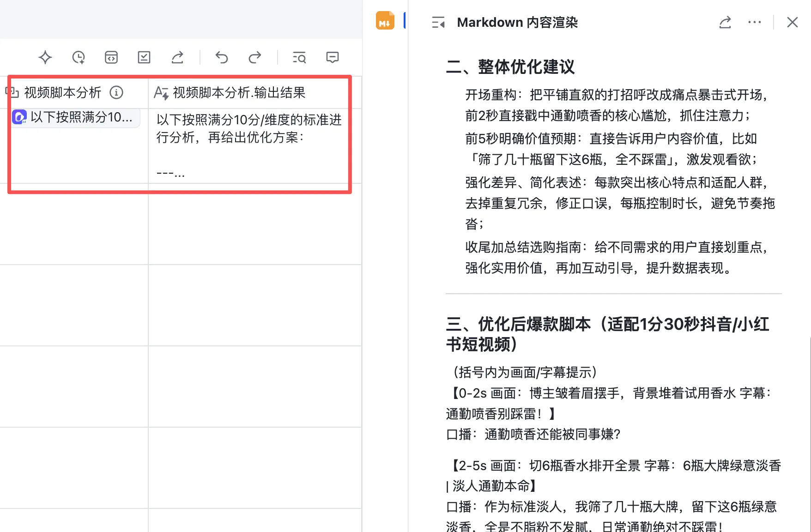Click the heading 三、优化后爆款脚本
Screen dimensions: 811x532
pyautogui.click(x=607, y=334)
